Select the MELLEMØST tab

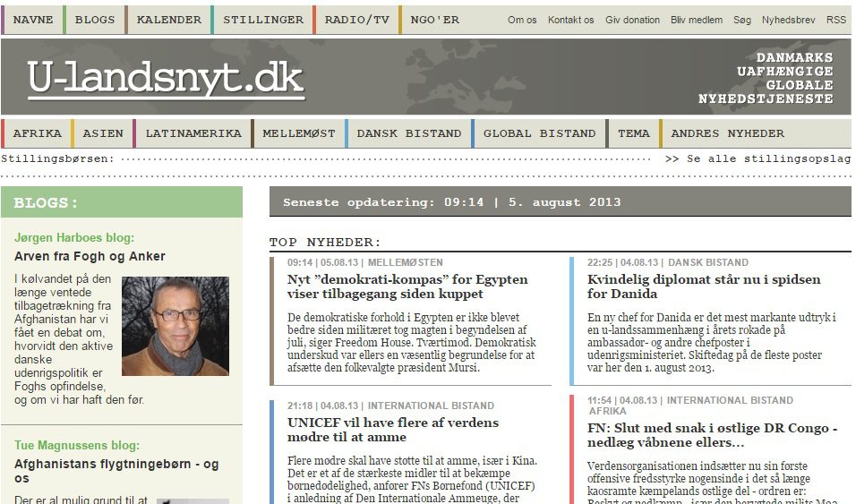(299, 133)
